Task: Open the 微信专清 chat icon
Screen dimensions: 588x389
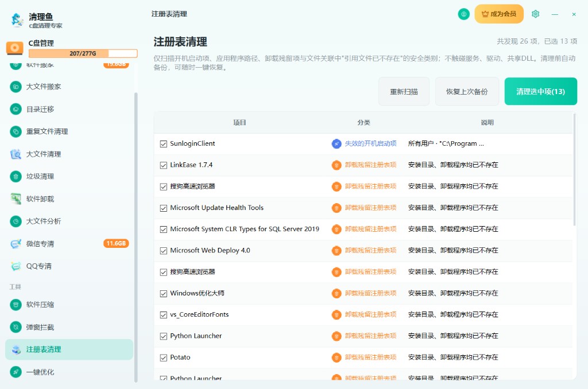Action: 16,244
